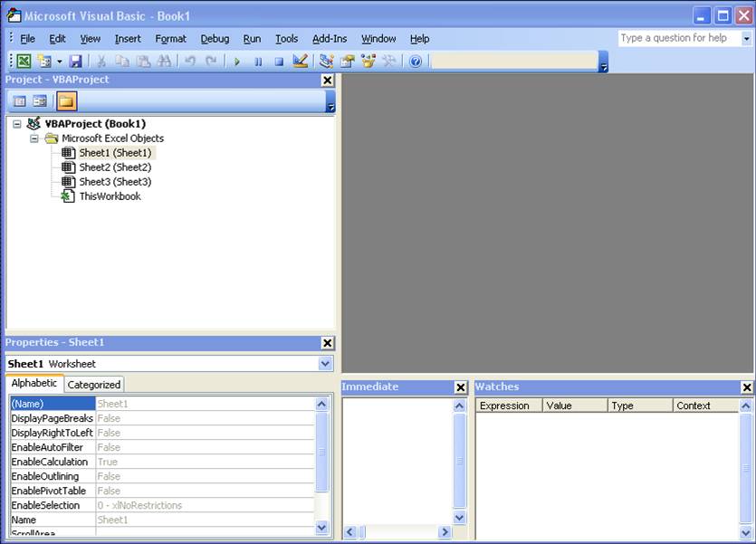Screen dimensions: 756x544
Task: Open the Window menu
Action: click(378, 39)
